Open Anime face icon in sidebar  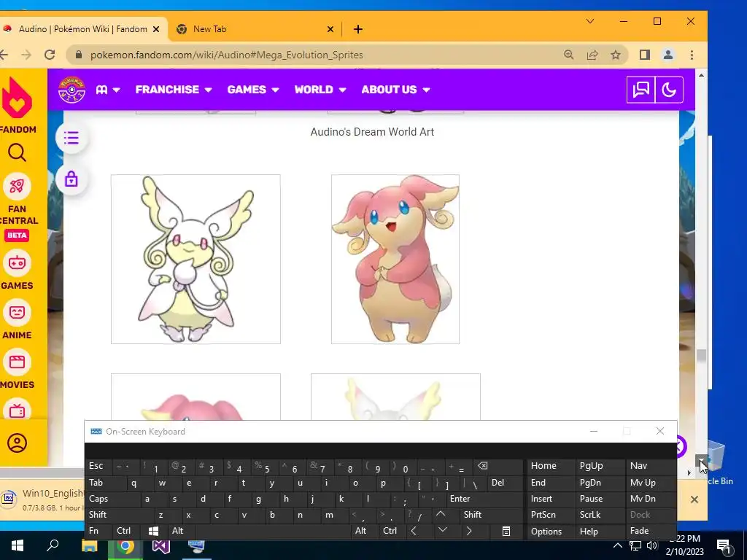(x=18, y=312)
